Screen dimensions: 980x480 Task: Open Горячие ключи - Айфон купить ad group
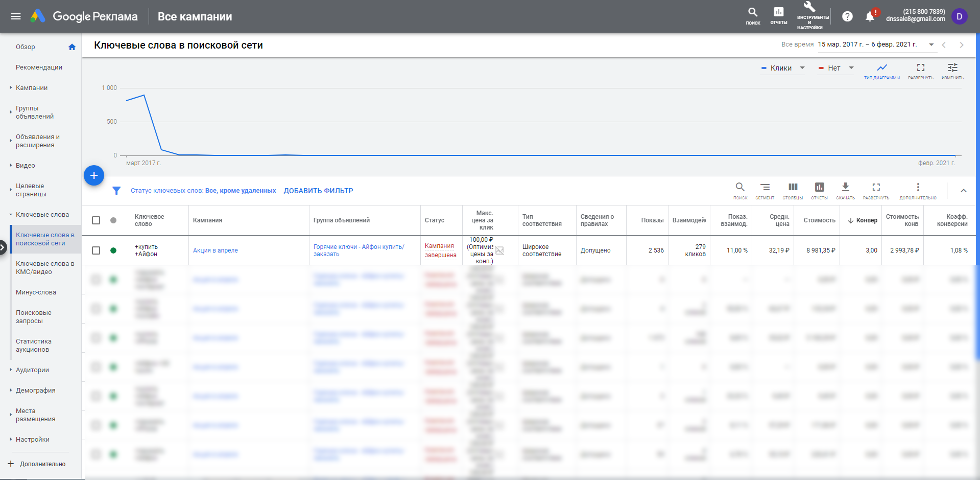[358, 250]
